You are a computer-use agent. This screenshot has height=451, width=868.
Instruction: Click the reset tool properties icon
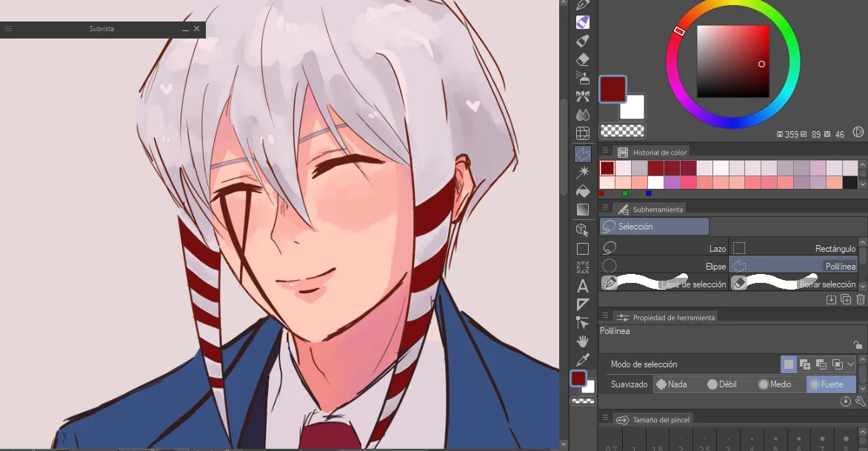click(845, 401)
